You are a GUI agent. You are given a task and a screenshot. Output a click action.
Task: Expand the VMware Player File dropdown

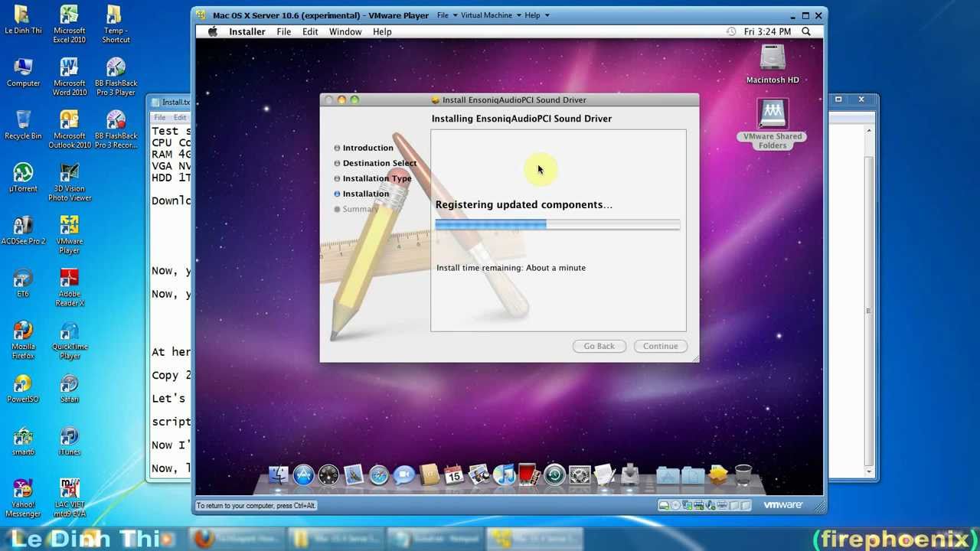coord(447,15)
